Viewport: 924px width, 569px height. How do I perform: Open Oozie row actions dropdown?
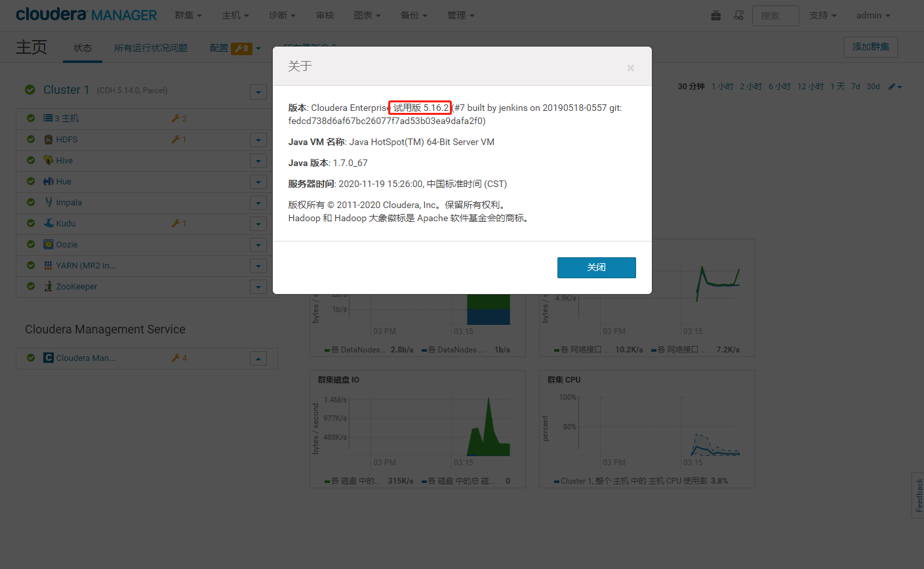[258, 245]
